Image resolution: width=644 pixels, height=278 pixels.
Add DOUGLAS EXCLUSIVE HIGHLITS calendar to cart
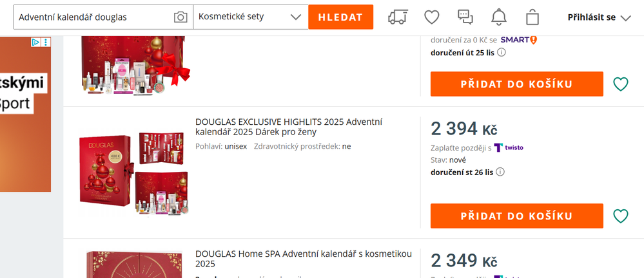click(516, 216)
